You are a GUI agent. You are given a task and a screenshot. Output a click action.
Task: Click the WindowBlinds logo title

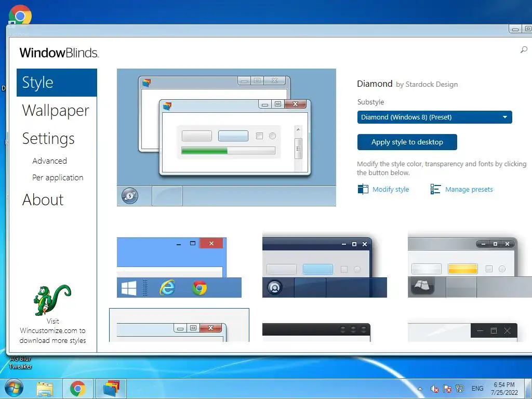click(x=59, y=52)
